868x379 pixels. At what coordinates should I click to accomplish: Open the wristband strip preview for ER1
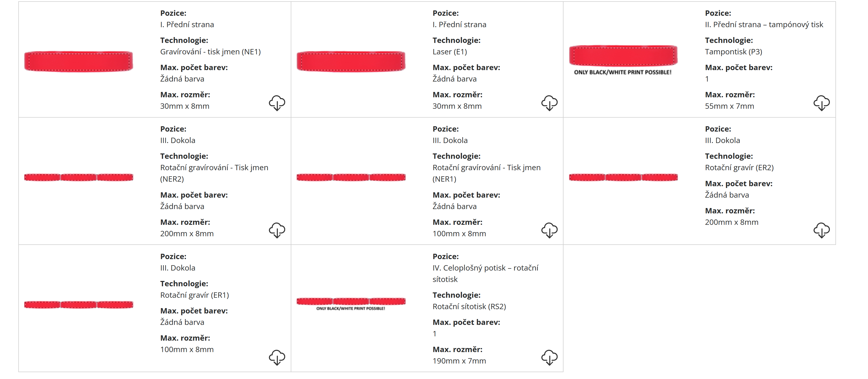tap(79, 305)
